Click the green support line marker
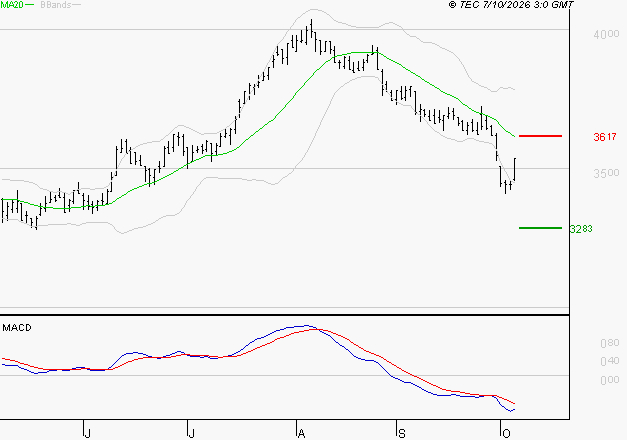The height and width of the screenshot is (440, 627). 540,228
